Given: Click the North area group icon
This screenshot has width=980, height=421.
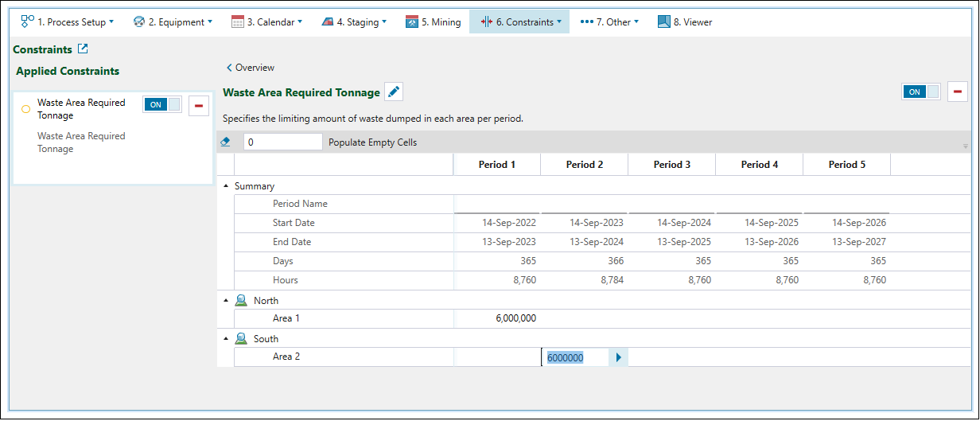Looking at the screenshot, I should [x=241, y=301].
